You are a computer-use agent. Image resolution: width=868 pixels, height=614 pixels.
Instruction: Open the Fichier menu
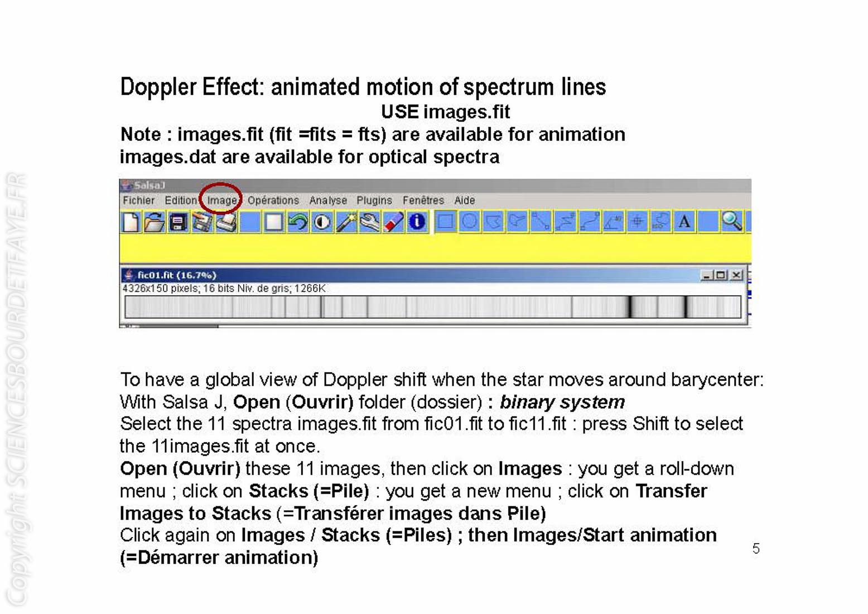coord(139,200)
